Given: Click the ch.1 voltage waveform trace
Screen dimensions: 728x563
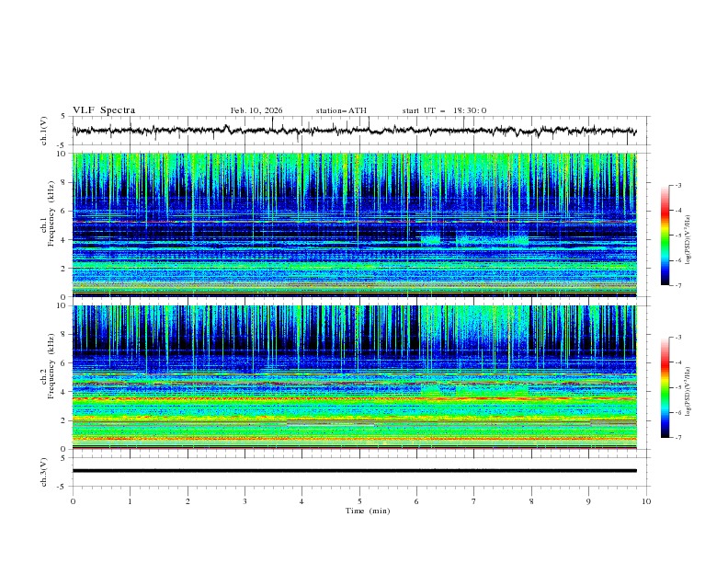Looking at the screenshot, I should click(x=354, y=131).
